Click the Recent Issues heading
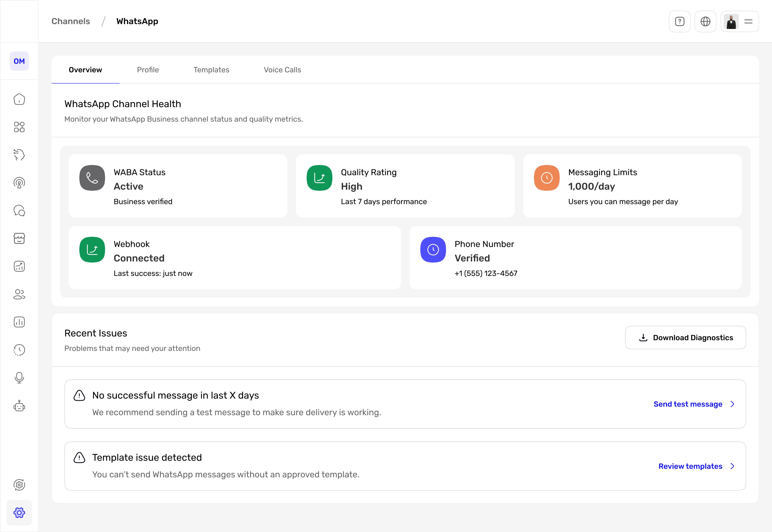 96,333
